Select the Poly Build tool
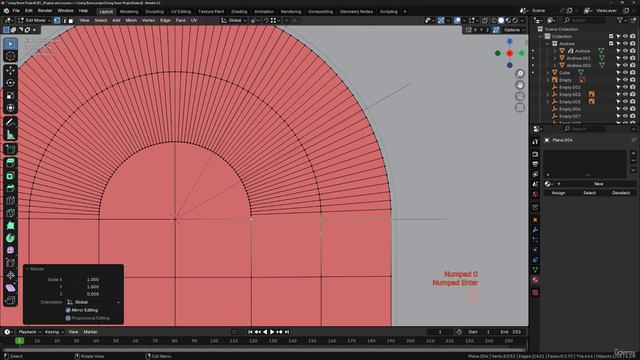640x360 pixels. 10,225
